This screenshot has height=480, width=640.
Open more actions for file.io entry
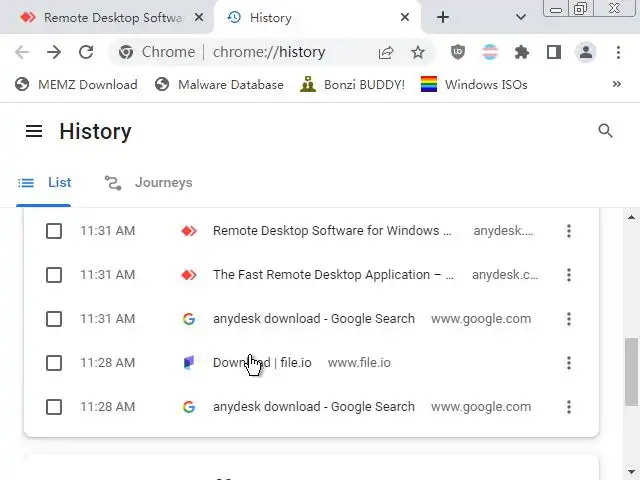point(569,363)
